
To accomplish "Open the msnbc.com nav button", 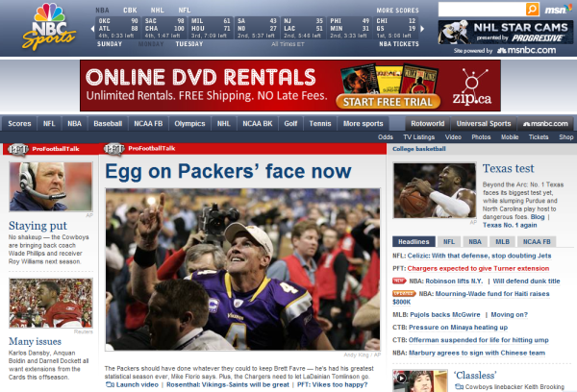I will 545,124.
